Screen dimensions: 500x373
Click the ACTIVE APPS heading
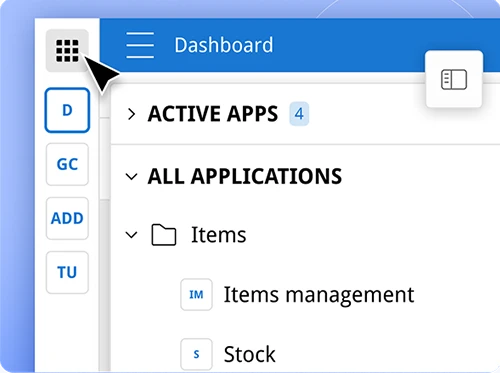pos(213,114)
